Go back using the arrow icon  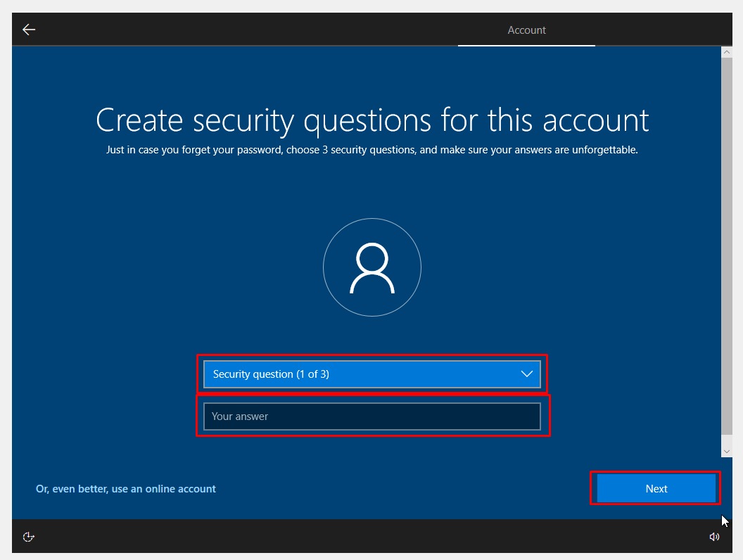click(29, 30)
